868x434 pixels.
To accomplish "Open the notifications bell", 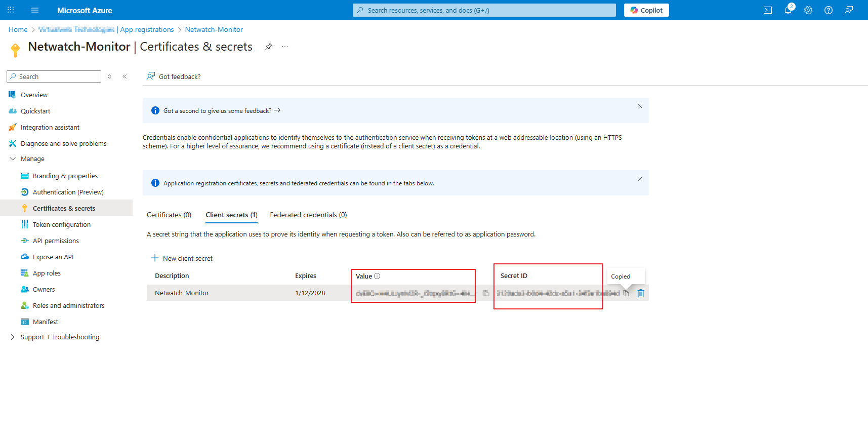I will [788, 10].
